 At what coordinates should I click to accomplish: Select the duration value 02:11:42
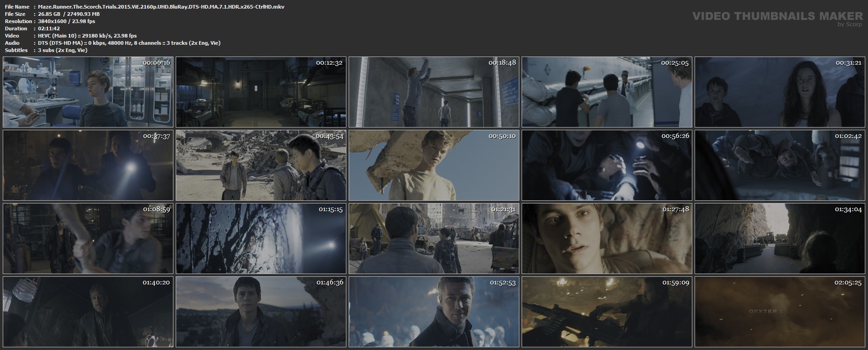point(49,28)
